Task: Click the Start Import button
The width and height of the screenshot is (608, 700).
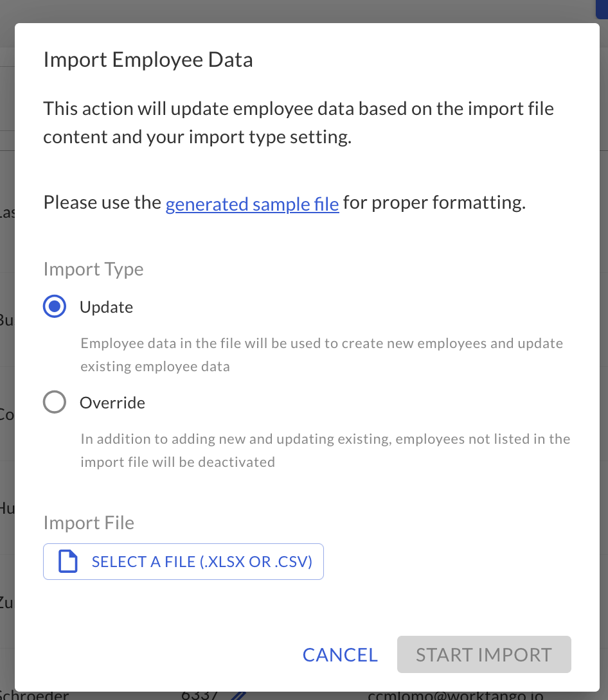Action: pyautogui.click(x=483, y=654)
